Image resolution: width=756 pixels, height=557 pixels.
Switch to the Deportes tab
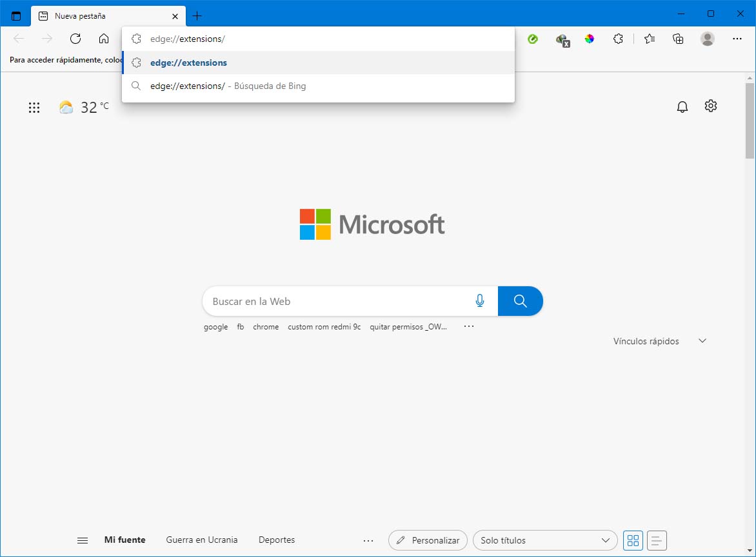coord(277,540)
